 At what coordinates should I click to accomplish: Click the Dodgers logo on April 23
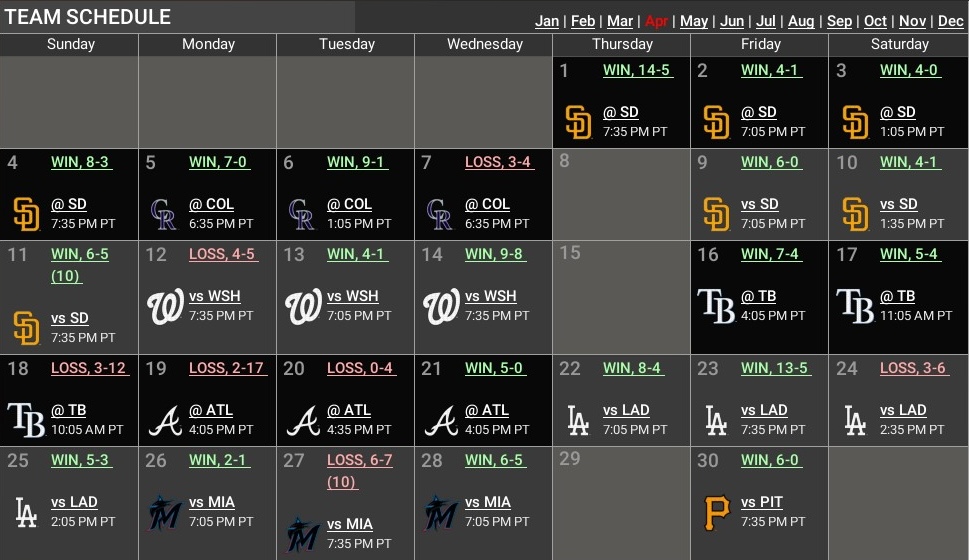click(x=716, y=420)
